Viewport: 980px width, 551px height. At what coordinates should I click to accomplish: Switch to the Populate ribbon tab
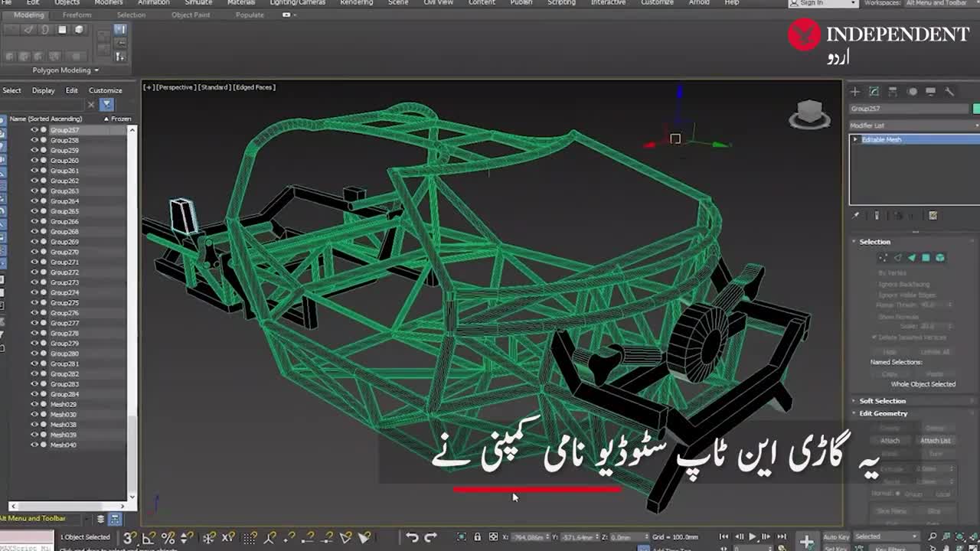250,15
